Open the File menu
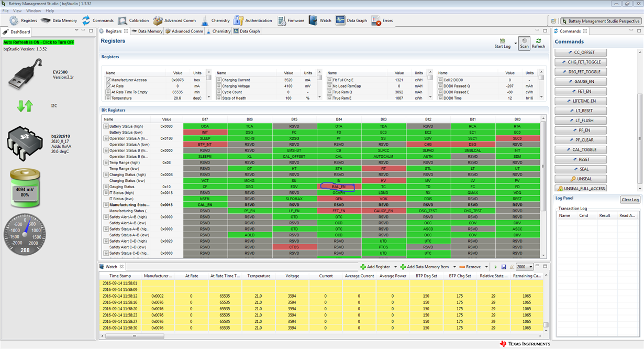 pos(5,10)
